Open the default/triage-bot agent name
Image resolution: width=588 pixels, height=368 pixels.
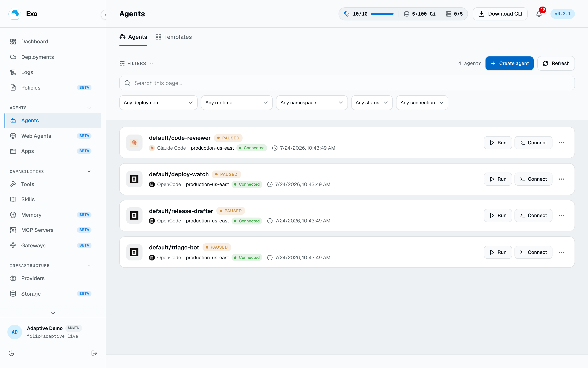pos(174,248)
